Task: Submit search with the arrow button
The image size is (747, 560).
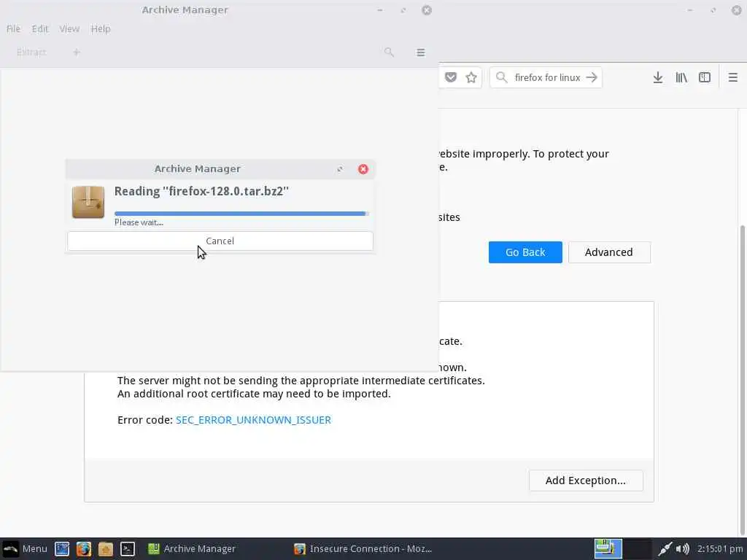Action: tap(592, 77)
